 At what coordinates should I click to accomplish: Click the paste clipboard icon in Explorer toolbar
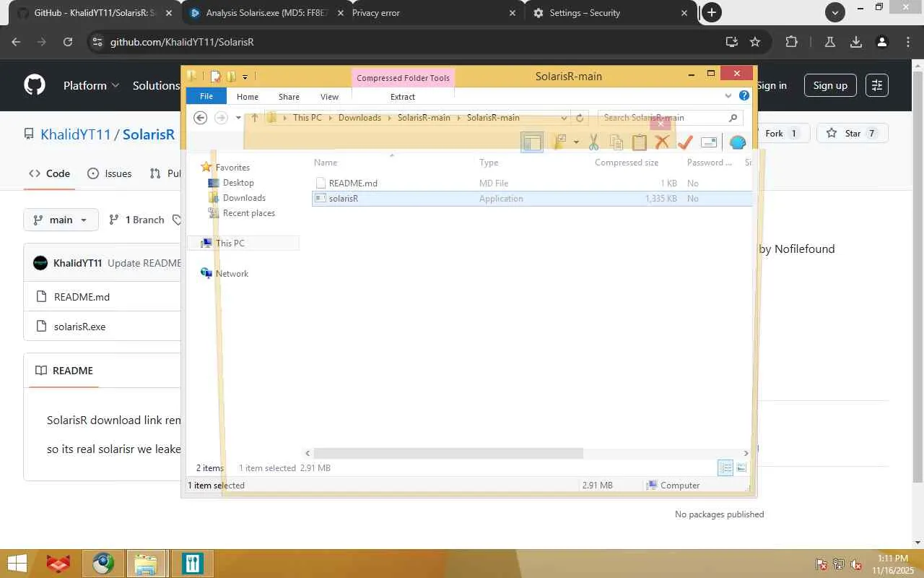click(x=639, y=142)
